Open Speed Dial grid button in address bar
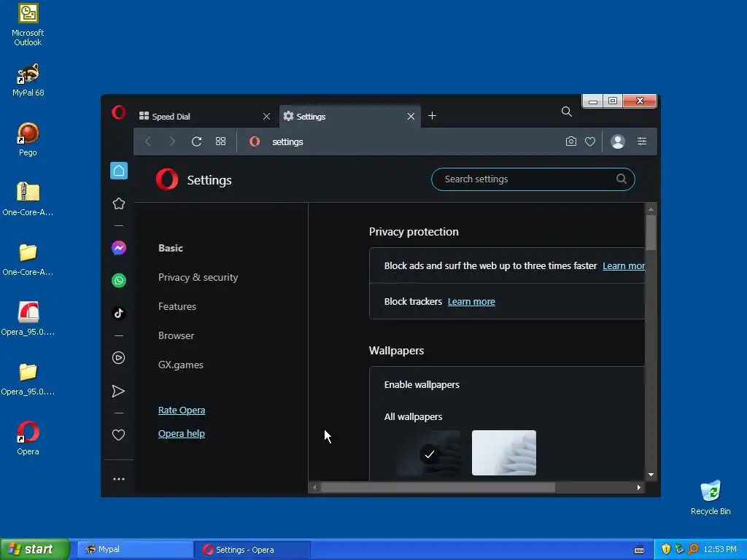This screenshot has width=747, height=560. (x=220, y=141)
